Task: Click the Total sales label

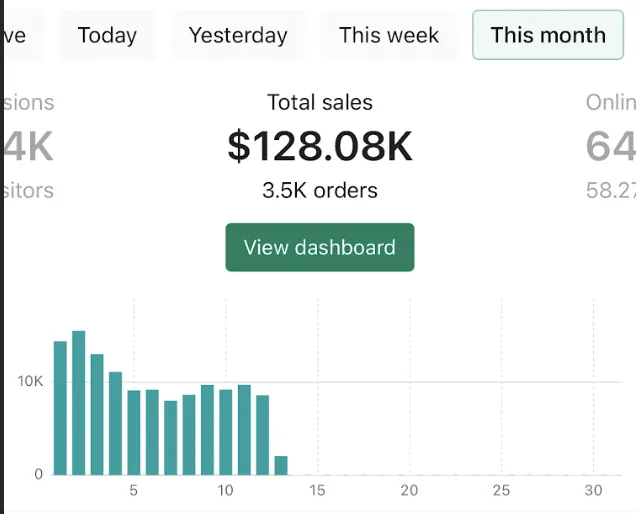Action: click(x=320, y=102)
